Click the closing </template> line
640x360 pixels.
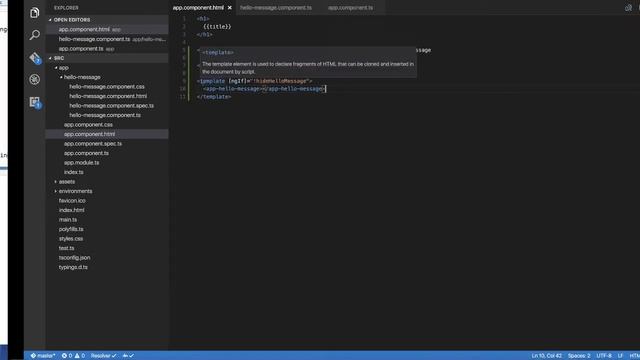[214, 97]
